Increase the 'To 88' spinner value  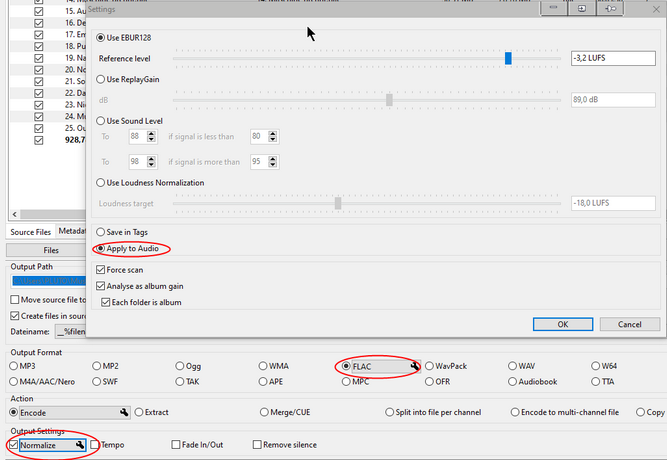(x=151, y=134)
